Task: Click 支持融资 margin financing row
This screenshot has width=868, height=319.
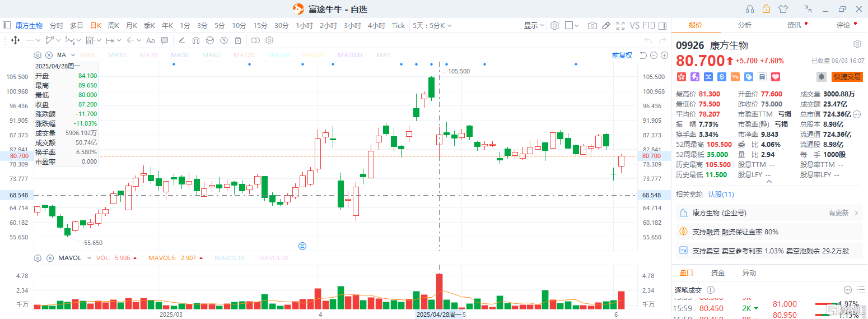Action: pos(769,232)
